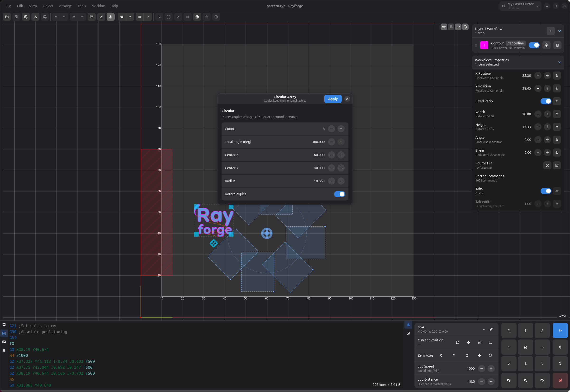Click the red stop button in jog panel
The image size is (570, 392).
560,380
